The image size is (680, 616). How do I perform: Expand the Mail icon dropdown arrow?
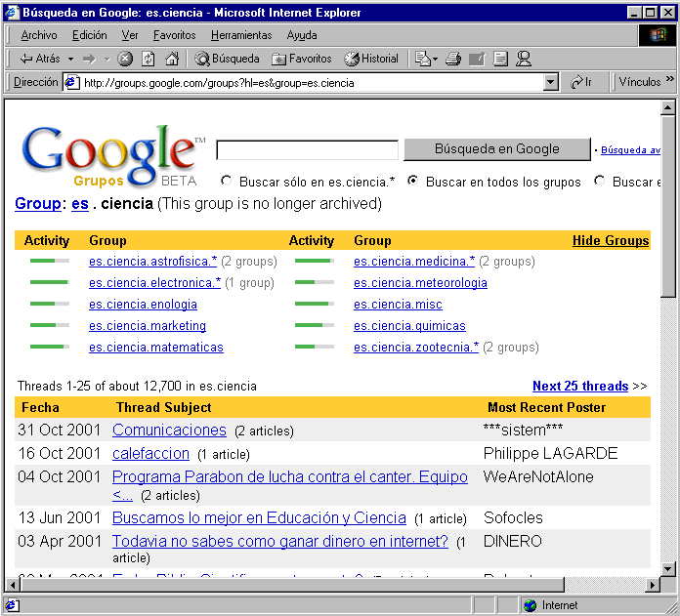pyautogui.click(x=435, y=59)
